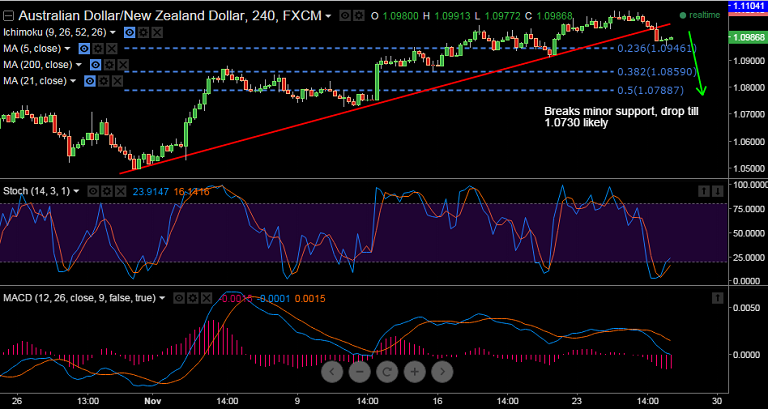
Task: Click the 1.07000 price axis tick
Action: (x=751, y=114)
